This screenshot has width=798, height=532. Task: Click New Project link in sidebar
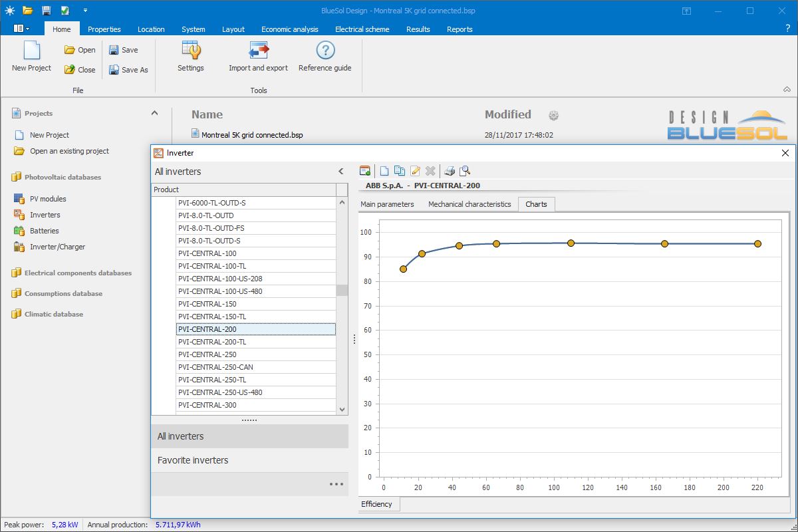(x=49, y=135)
